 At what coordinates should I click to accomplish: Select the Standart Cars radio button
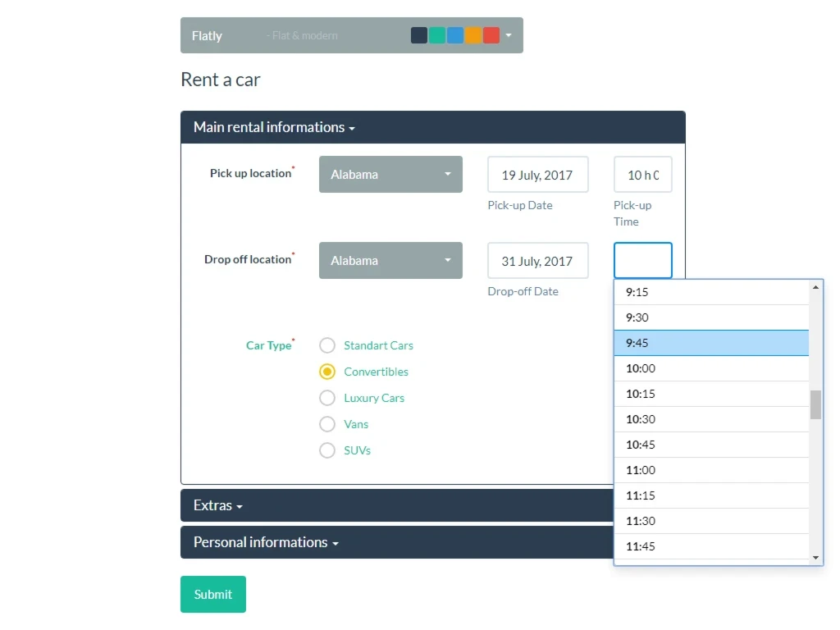point(327,345)
